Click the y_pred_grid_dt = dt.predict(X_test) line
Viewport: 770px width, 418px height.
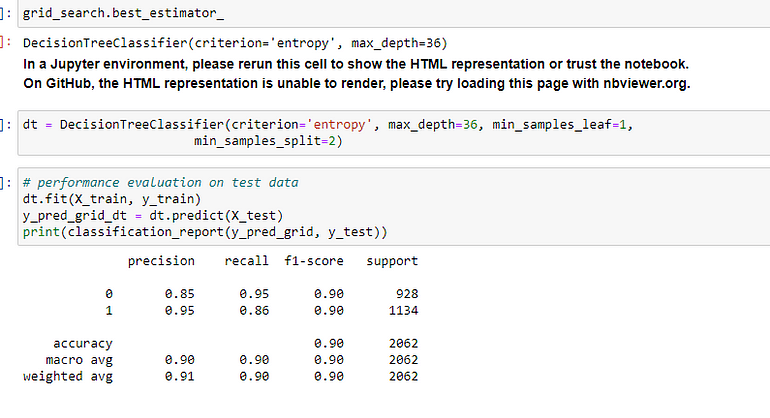coord(153,216)
